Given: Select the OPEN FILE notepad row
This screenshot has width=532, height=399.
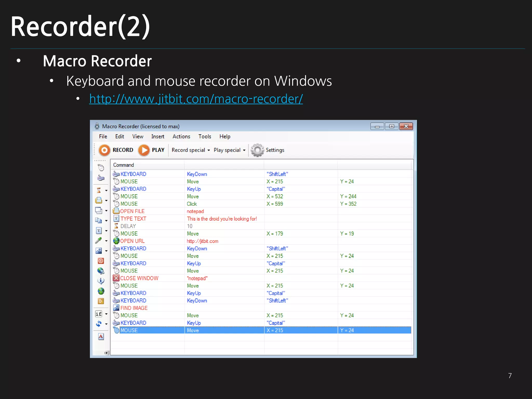Looking at the screenshot, I should tap(261, 211).
